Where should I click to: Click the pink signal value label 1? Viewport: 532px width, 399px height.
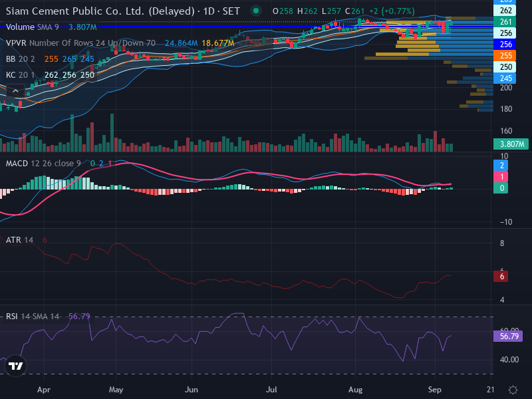point(501,177)
